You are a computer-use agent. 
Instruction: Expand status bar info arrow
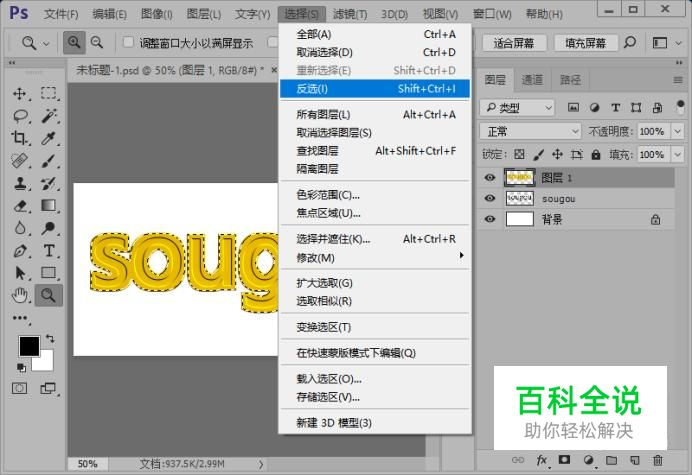[261, 464]
